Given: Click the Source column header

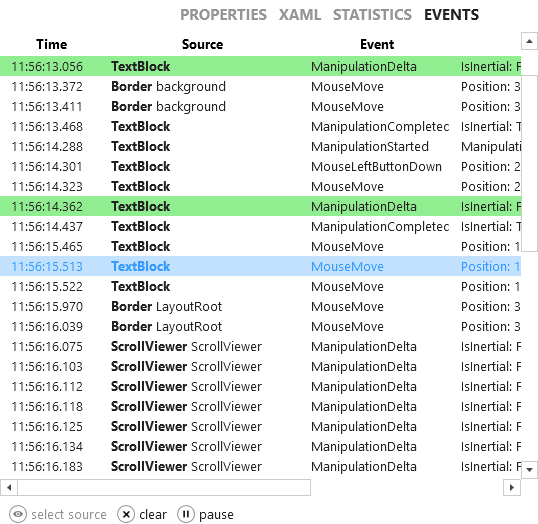Looking at the screenshot, I should click(x=202, y=44).
